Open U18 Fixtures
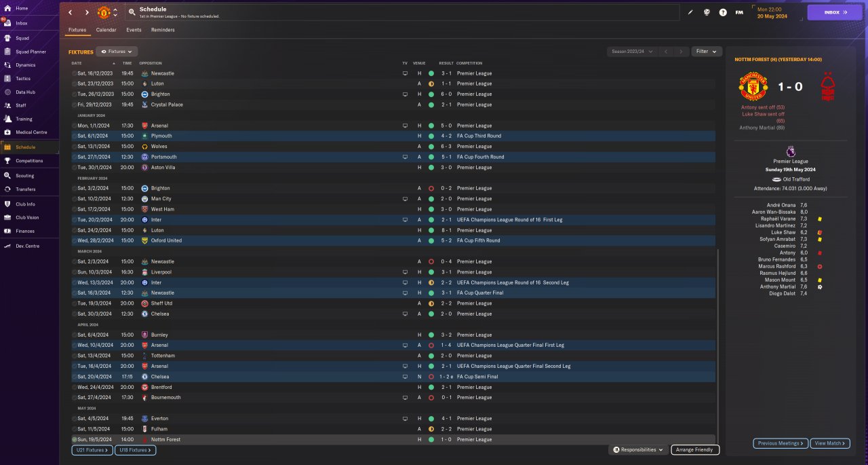This screenshot has width=868, height=465. point(136,450)
